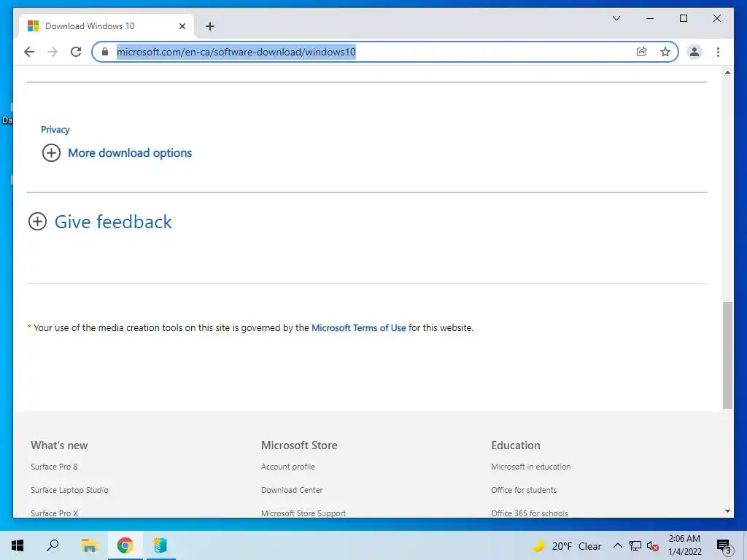The width and height of the screenshot is (747, 560).
Task: Show hidden tray icons chevron
Action: 617,545
